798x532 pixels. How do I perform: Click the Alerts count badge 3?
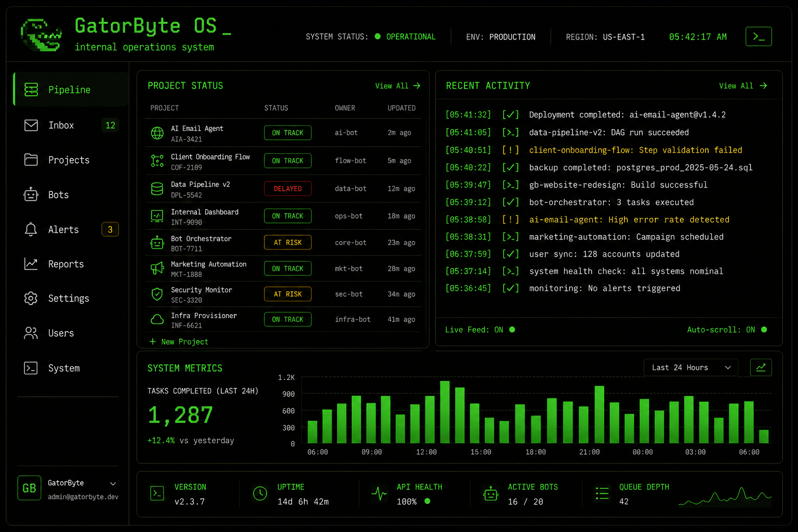(x=110, y=230)
